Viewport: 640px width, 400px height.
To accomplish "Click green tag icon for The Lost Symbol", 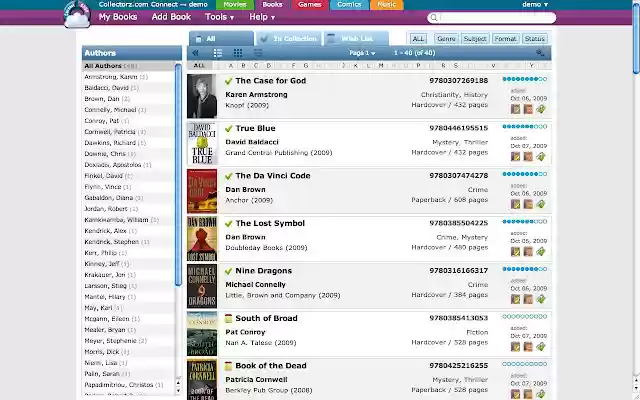I will (541, 251).
